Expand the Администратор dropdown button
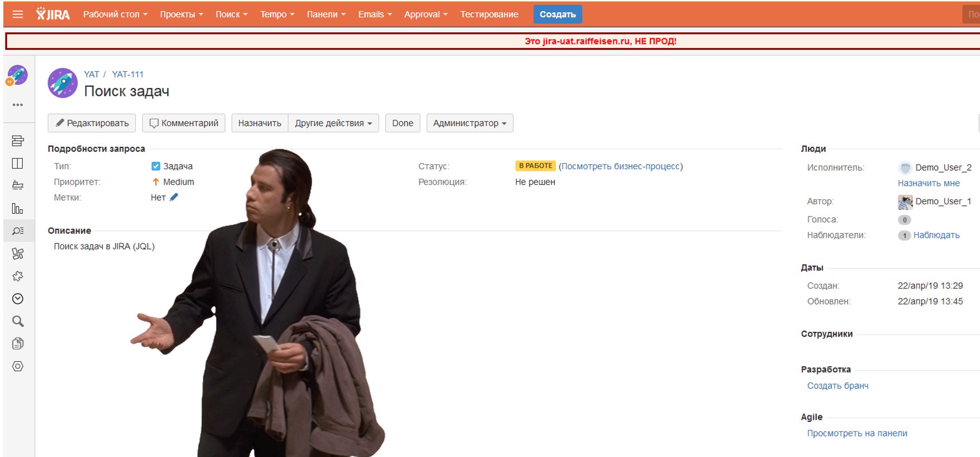The height and width of the screenshot is (457, 980). (470, 123)
